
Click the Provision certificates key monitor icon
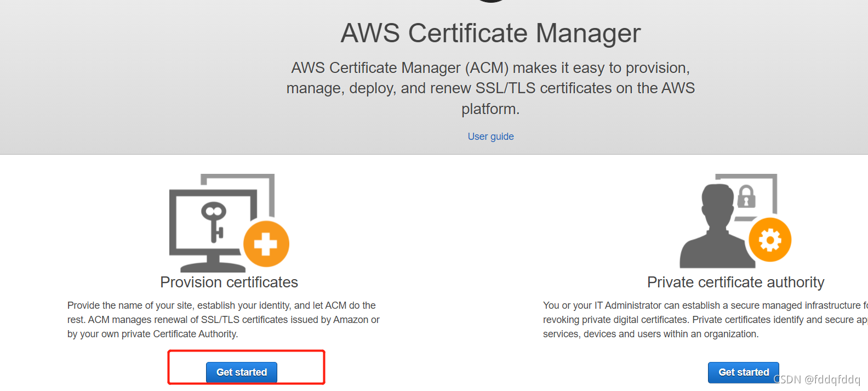click(229, 223)
